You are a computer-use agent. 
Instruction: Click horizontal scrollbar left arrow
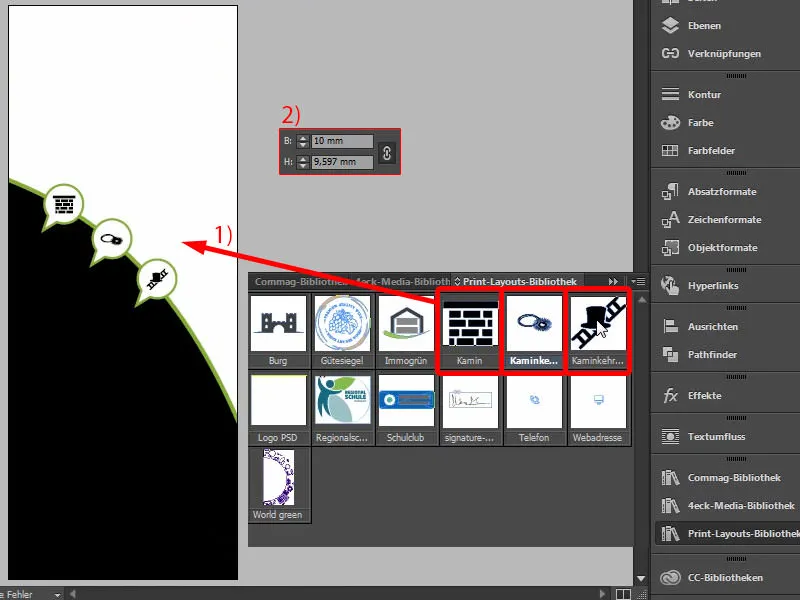73,594
